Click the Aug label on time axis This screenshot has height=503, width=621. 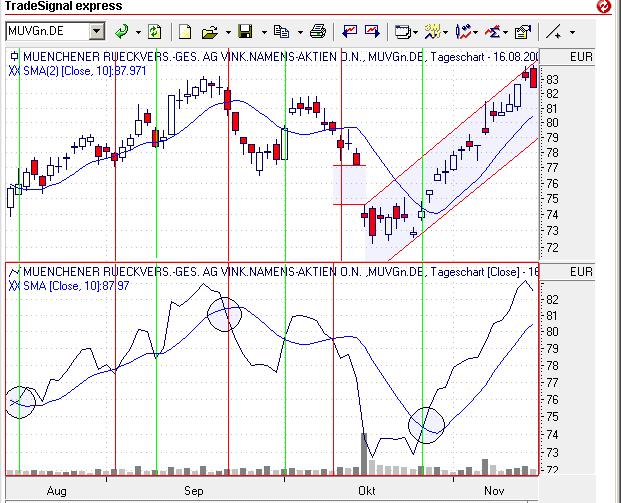(x=56, y=491)
